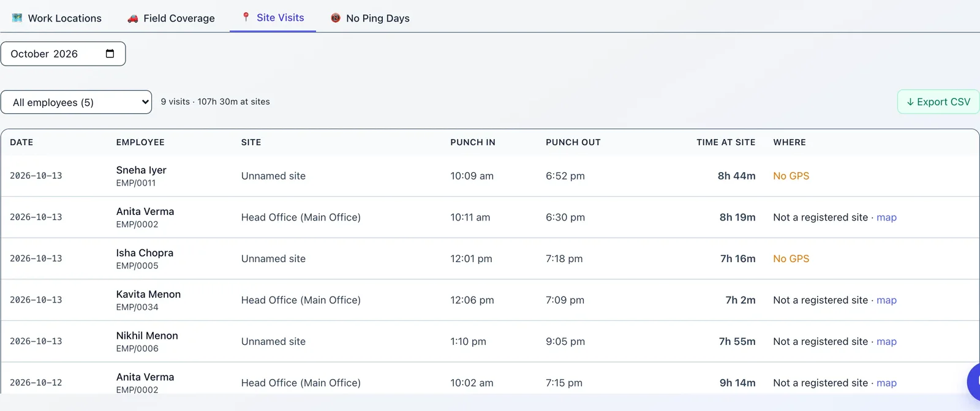This screenshot has height=411, width=980.
Task: Click Head Office (Main Office) in Kavita Menon row
Action: [301, 300]
